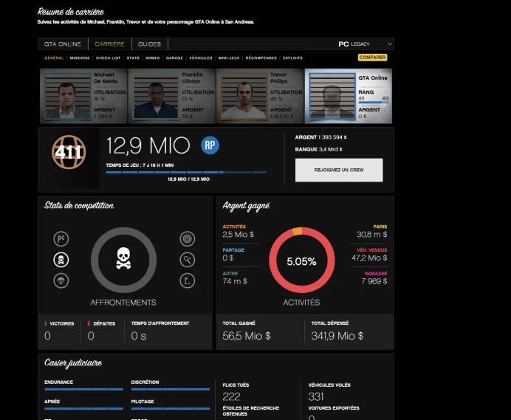Open the ARMES sub-menu item
Screen dimensions: 511x420
[153, 58]
